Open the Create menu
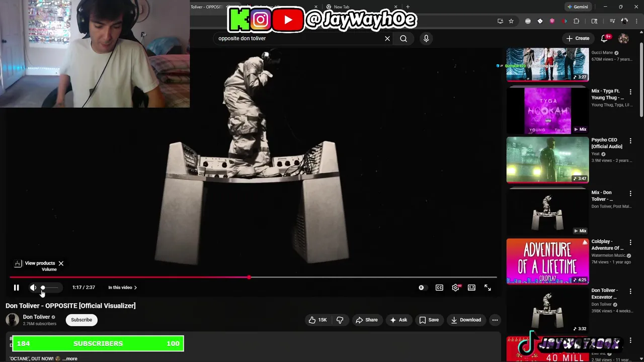 [x=578, y=38]
